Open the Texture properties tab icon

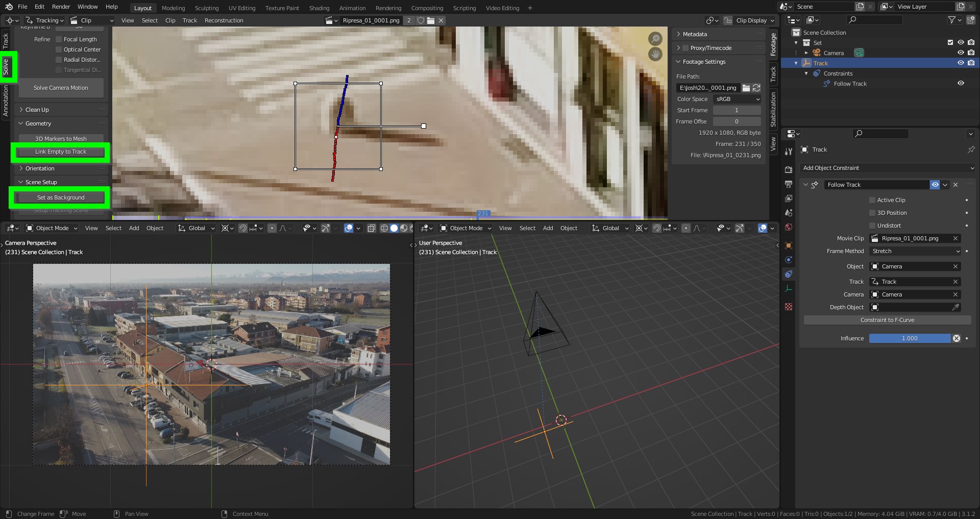point(789,307)
